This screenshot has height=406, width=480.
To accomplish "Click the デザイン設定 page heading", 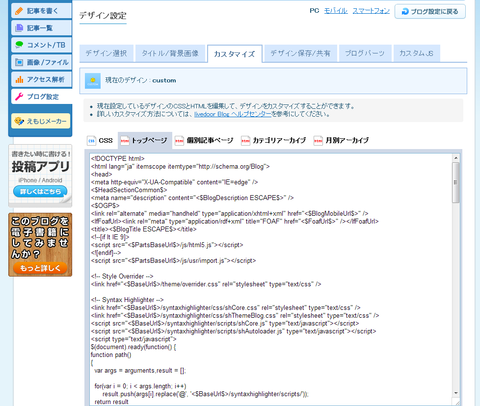I will pyautogui.click(x=103, y=16).
